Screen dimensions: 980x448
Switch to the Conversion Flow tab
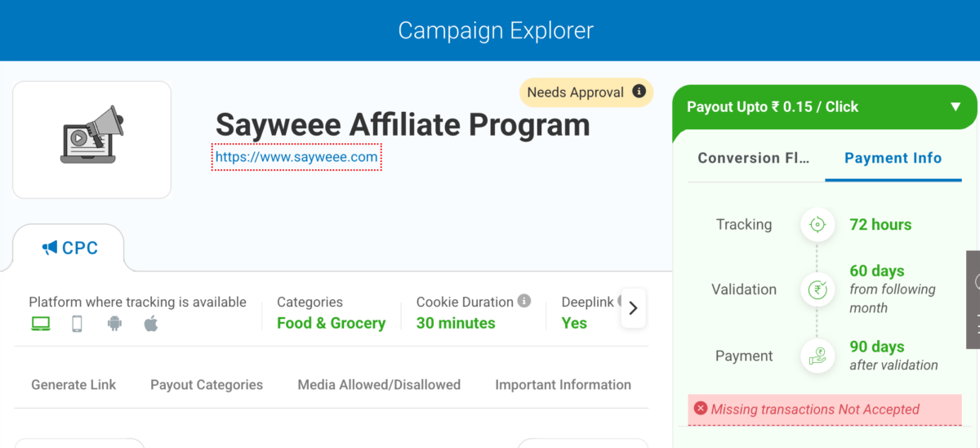point(753,158)
